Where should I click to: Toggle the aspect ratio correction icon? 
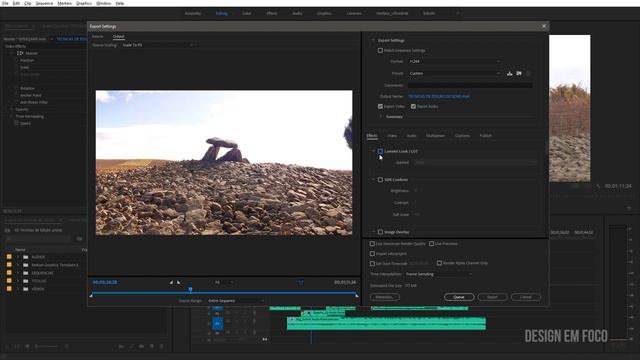pyautogui.click(x=301, y=282)
